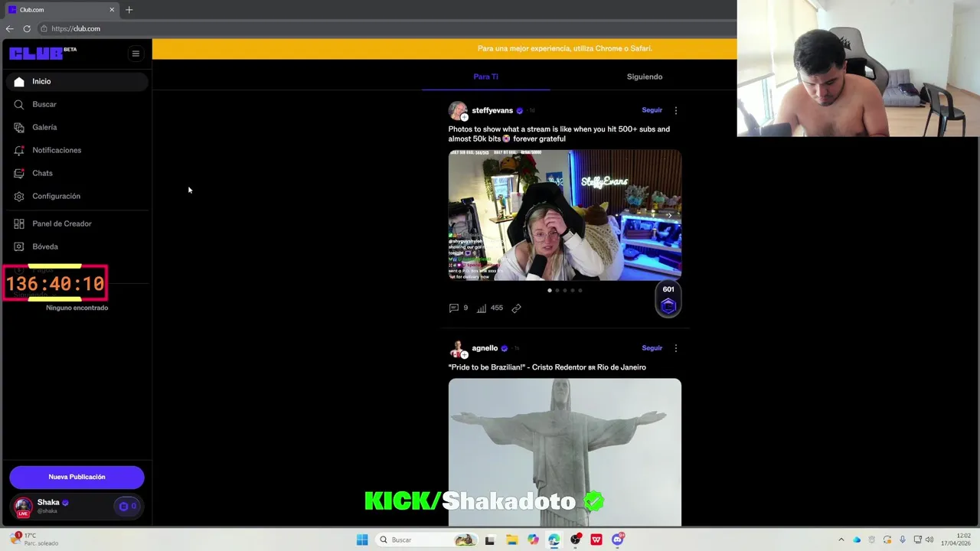980x551 pixels.
Task: Open the agnello profile name
Action: pos(485,348)
